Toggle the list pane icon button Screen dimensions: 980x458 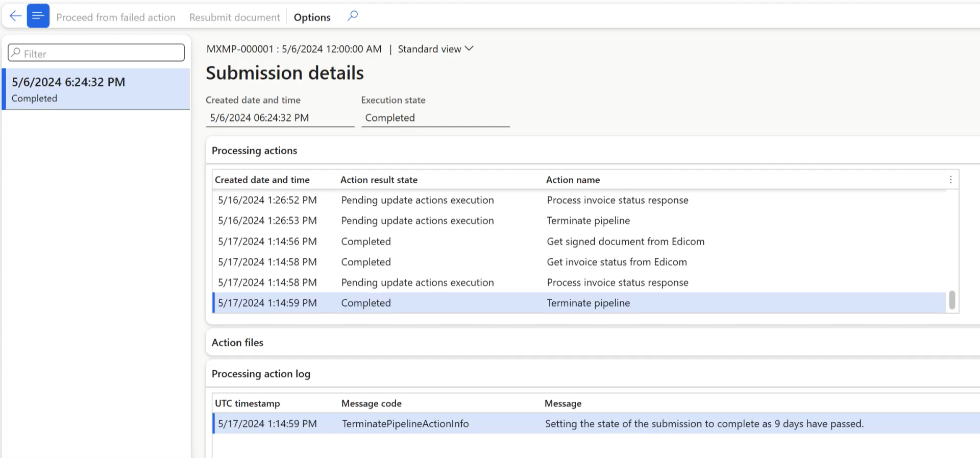click(38, 16)
